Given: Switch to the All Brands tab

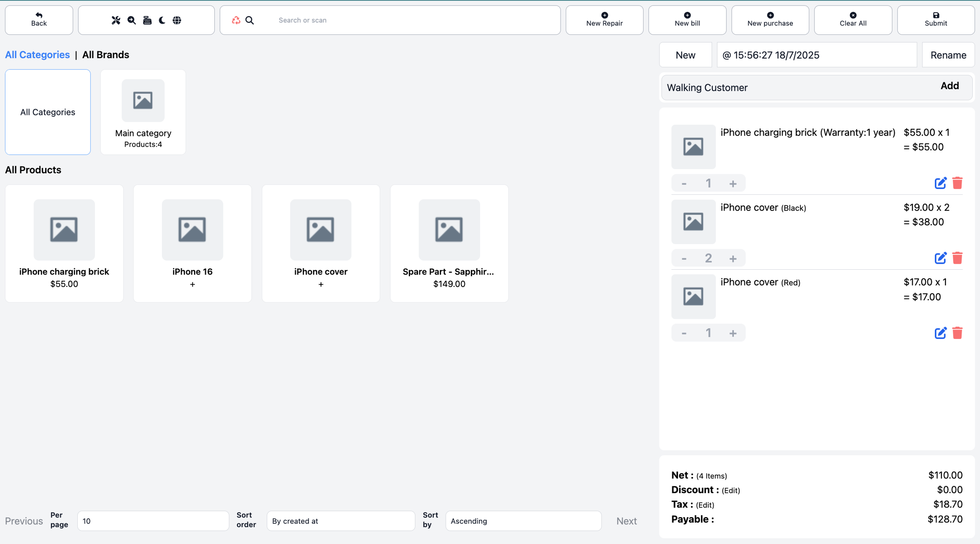Looking at the screenshot, I should click(x=105, y=55).
